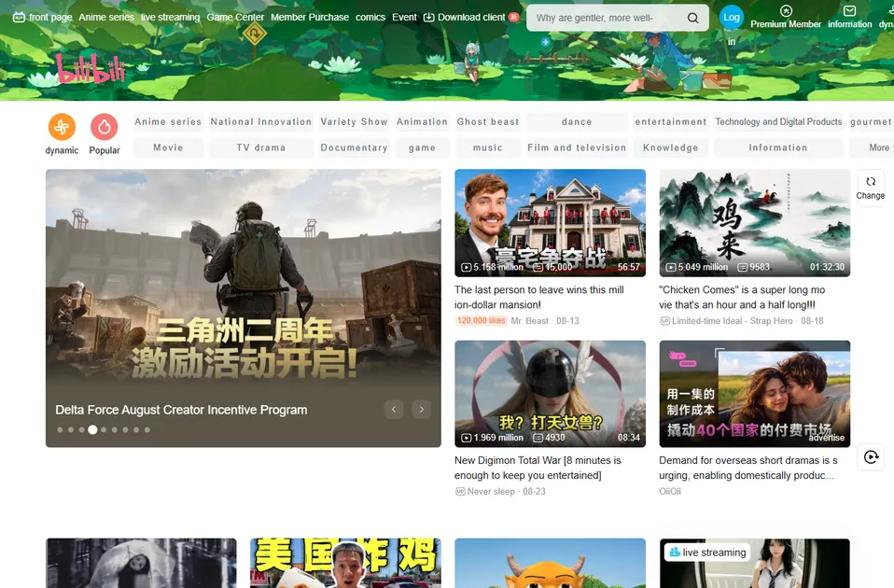Open live streaming in top navigation
Viewport: 894px width, 588px height.
point(171,17)
